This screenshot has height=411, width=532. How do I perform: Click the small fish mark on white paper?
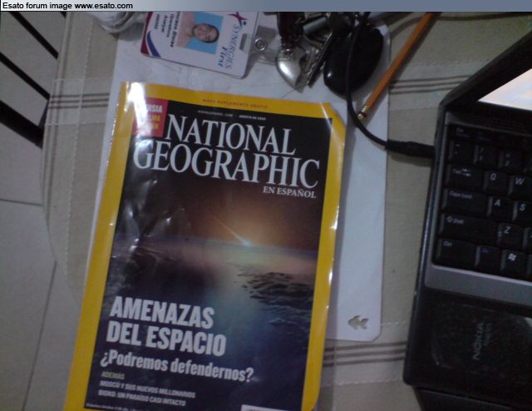coord(358,321)
